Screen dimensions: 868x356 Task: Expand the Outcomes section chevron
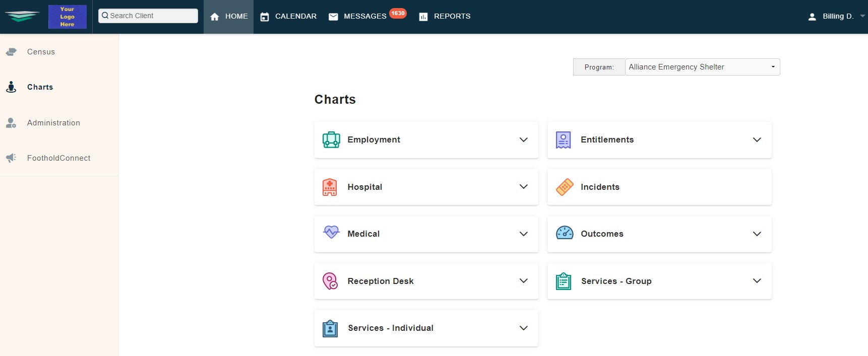tap(757, 234)
